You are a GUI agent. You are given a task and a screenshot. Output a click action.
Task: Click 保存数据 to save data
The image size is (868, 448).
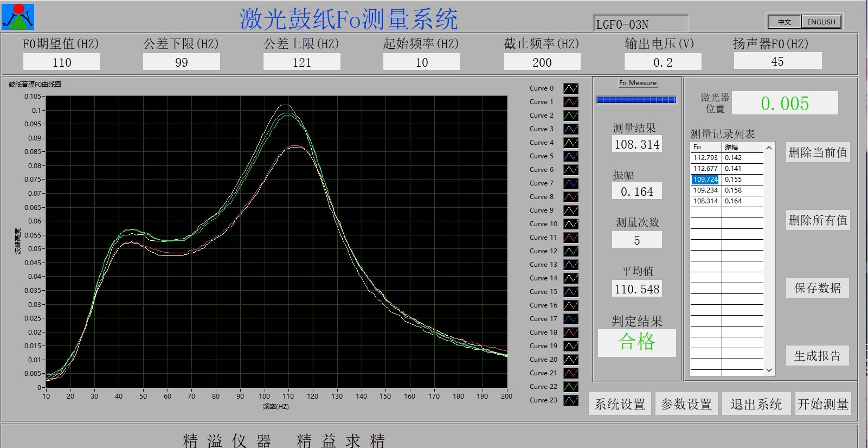[818, 288]
